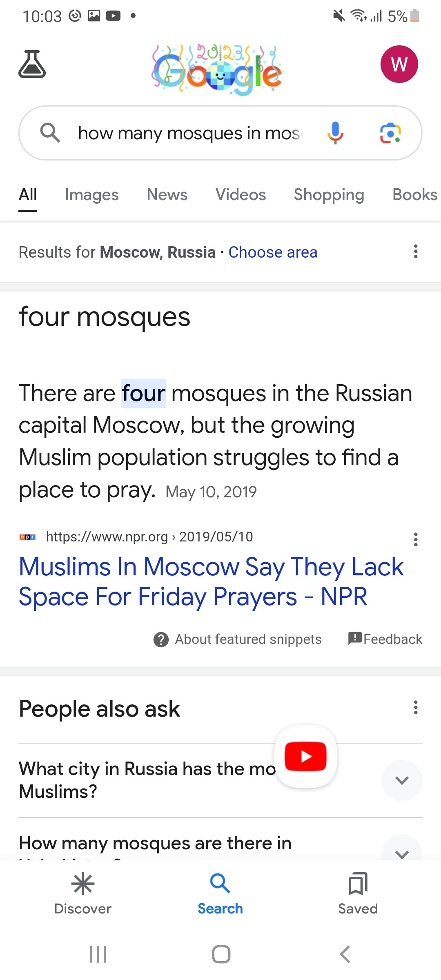Open Search Labs flask icon
The width and height of the screenshot is (441, 980).
[32, 64]
